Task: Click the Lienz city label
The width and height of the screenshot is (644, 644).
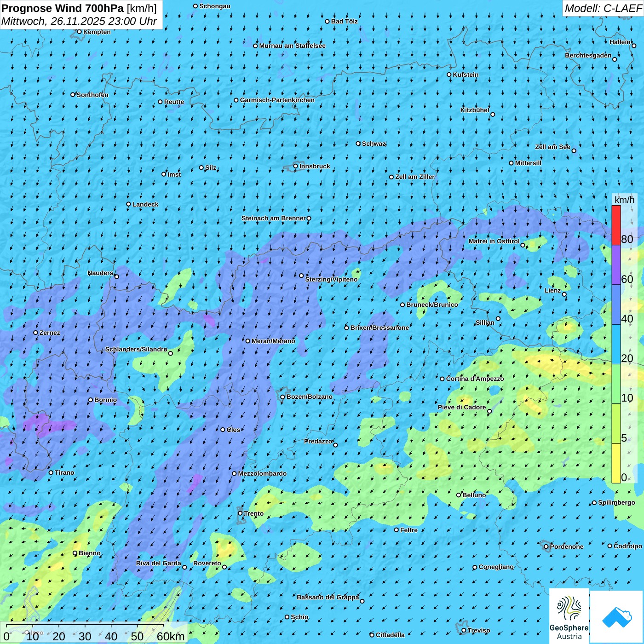Action: [552, 290]
